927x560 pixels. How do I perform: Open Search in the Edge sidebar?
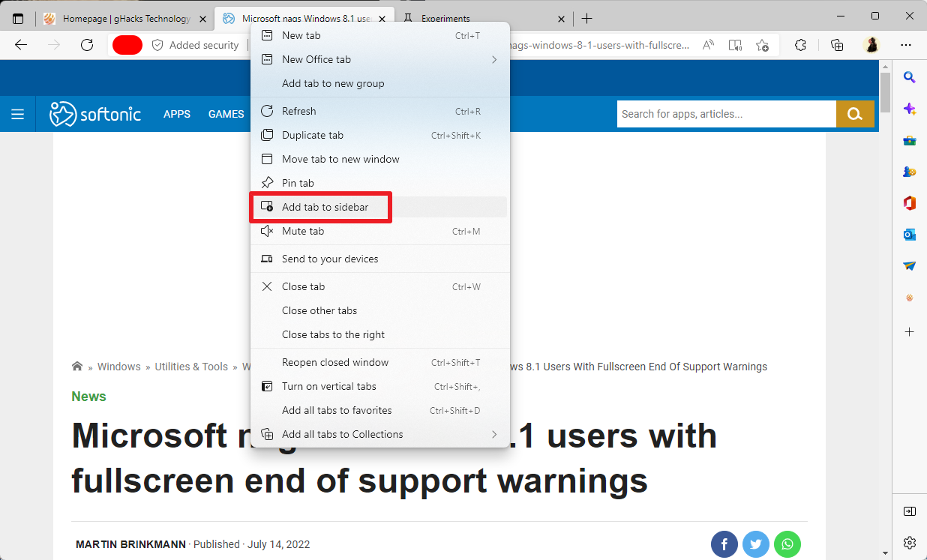909,76
